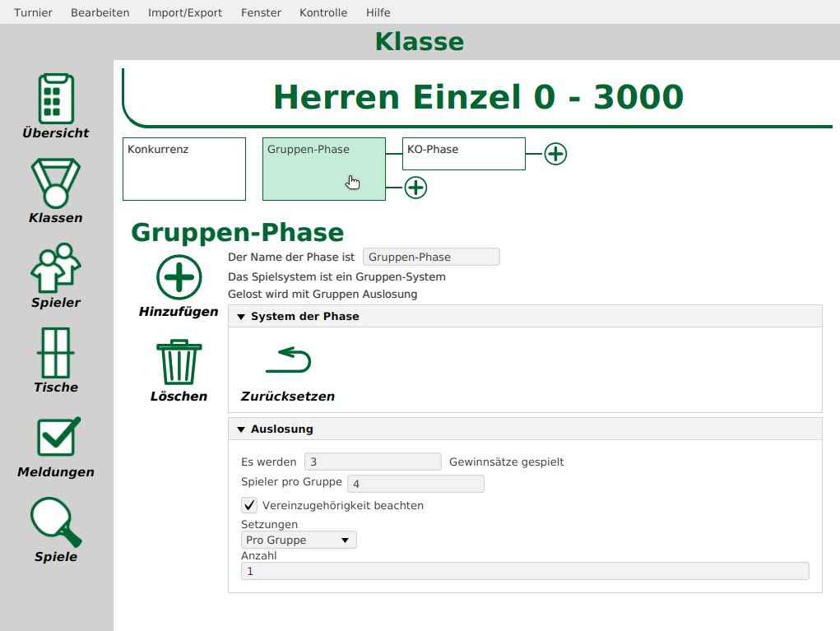
Task: Delete the phase using the Löschen trash icon
Action: tap(178, 363)
